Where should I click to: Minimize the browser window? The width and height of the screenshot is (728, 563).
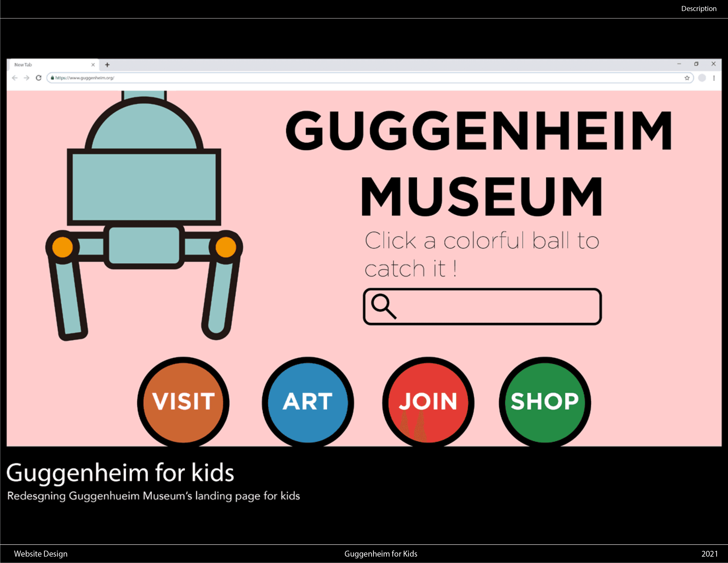pos(679,64)
